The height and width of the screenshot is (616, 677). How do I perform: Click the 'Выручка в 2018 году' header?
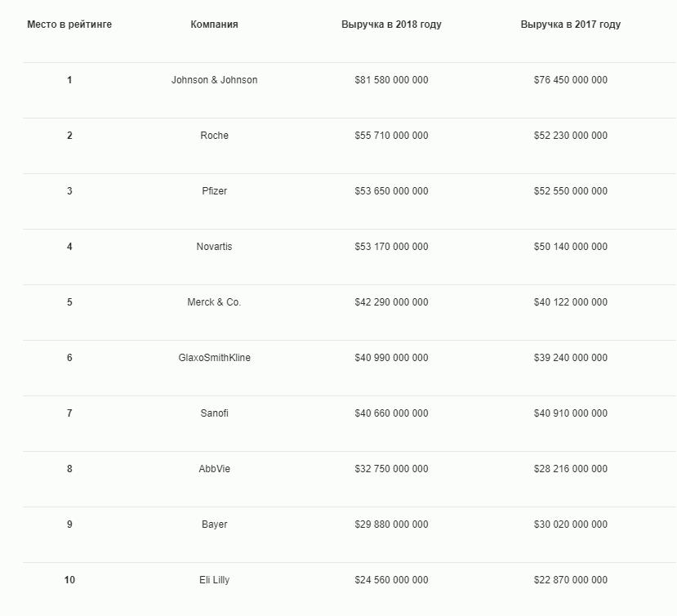pos(391,25)
